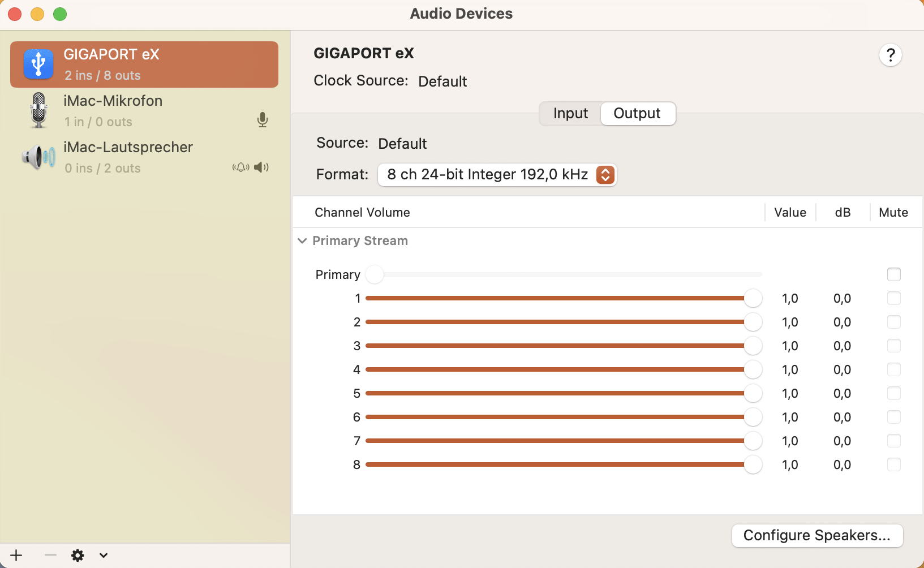Mute channel 1 checkbox

[894, 298]
